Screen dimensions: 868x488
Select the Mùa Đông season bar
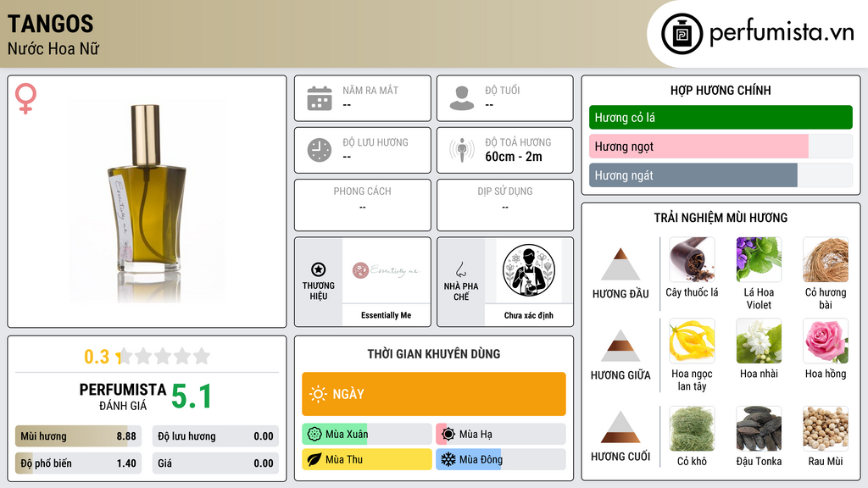coord(501,459)
